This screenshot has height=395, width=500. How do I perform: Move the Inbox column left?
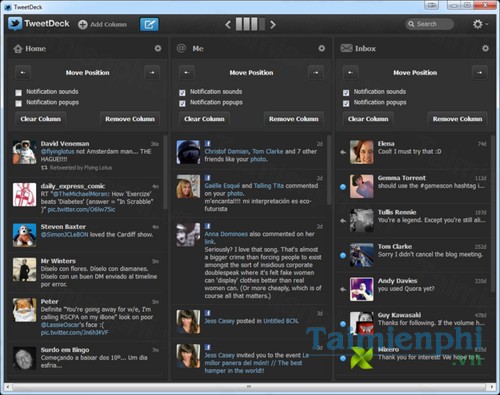(x=350, y=73)
